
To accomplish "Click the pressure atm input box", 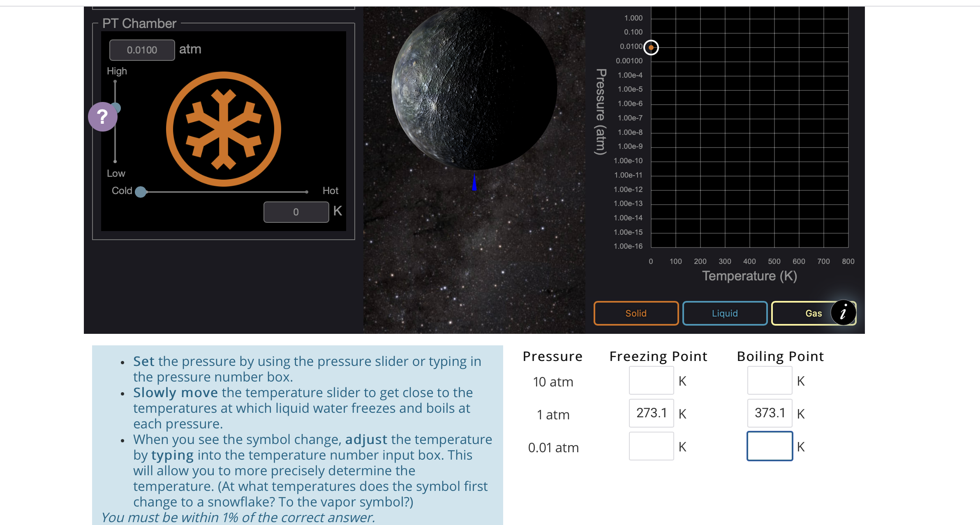I will [x=142, y=50].
